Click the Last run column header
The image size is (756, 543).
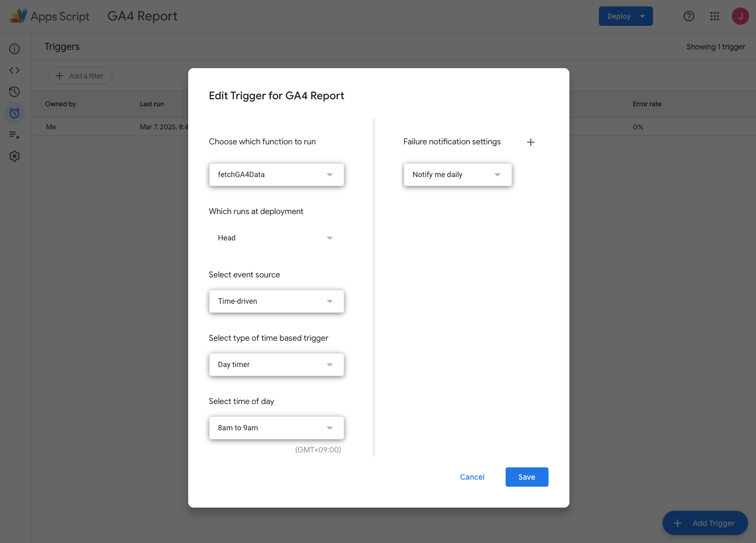152,104
